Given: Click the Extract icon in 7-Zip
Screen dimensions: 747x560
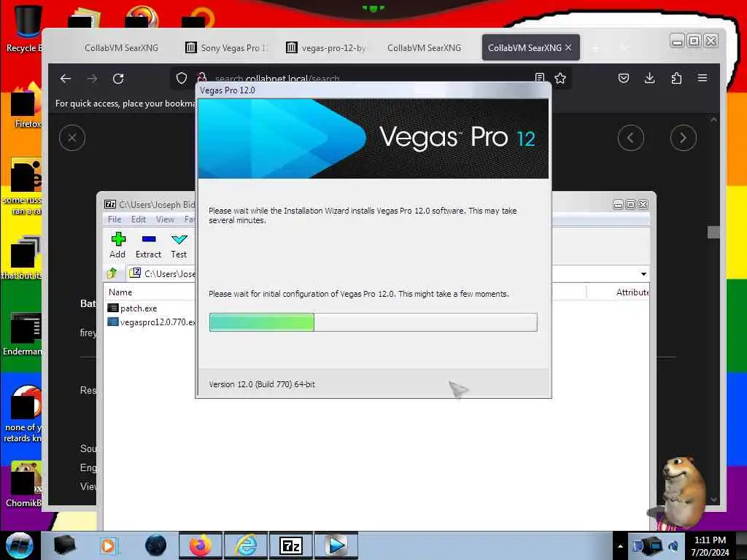Looking at the screenshot, I should click(149, 245).
